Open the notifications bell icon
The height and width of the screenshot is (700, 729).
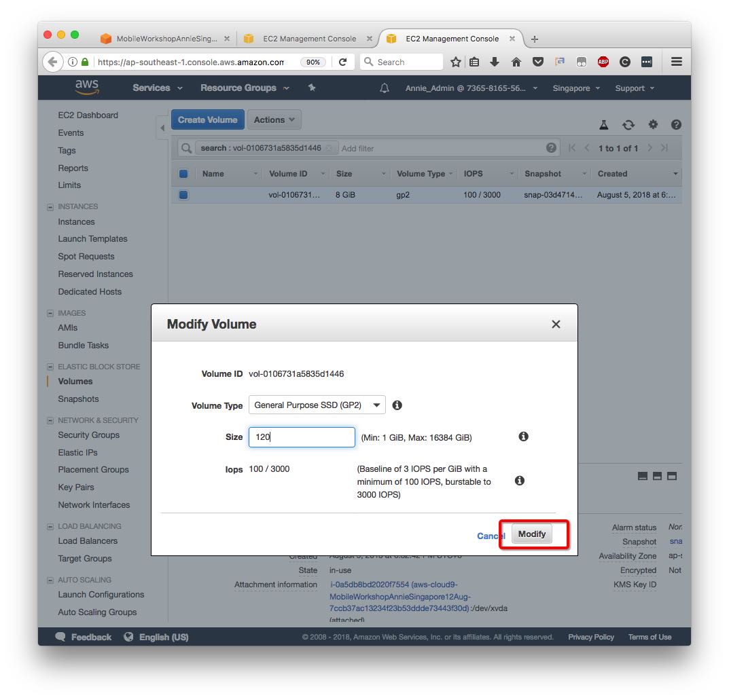pyautogui.click(x=385, y=88)
